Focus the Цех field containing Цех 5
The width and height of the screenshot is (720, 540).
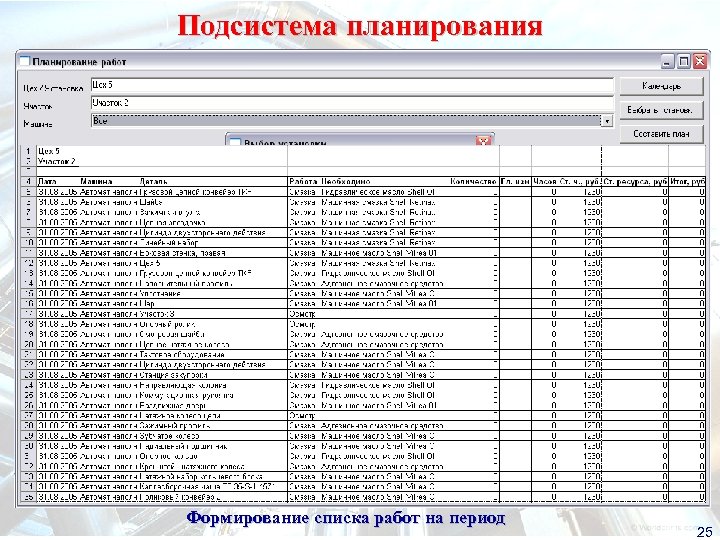click(352, 85)
